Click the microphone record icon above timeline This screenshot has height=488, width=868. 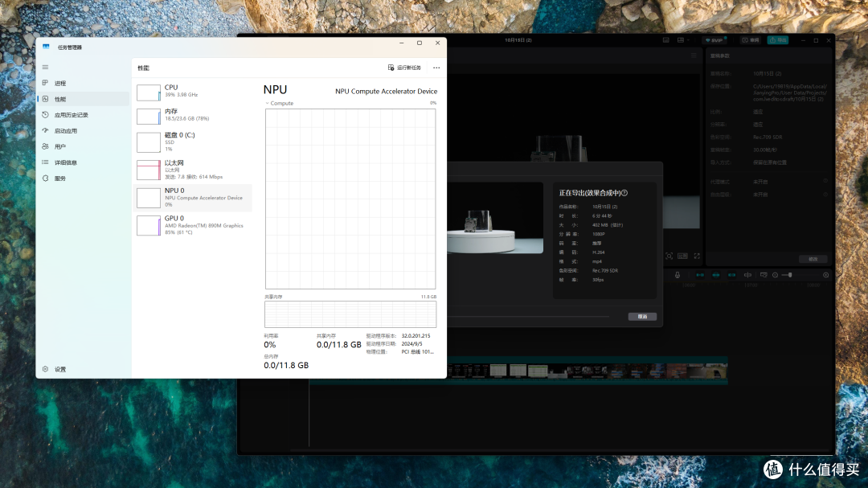tap(678, 275)
